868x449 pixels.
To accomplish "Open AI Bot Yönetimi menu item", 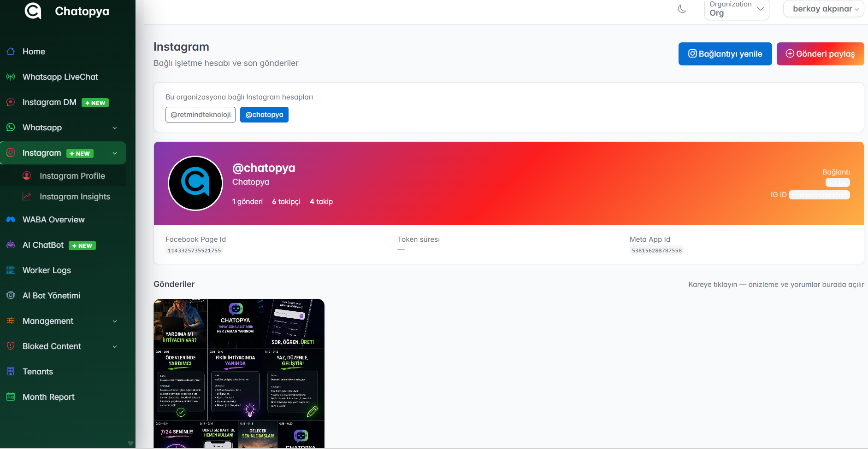I will click(x=63, y=295).
